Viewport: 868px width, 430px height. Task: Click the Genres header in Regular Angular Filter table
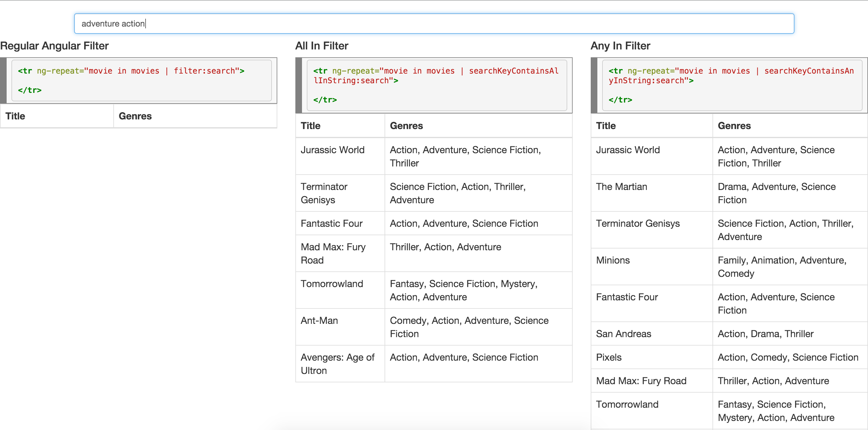(x=135, y=116)
